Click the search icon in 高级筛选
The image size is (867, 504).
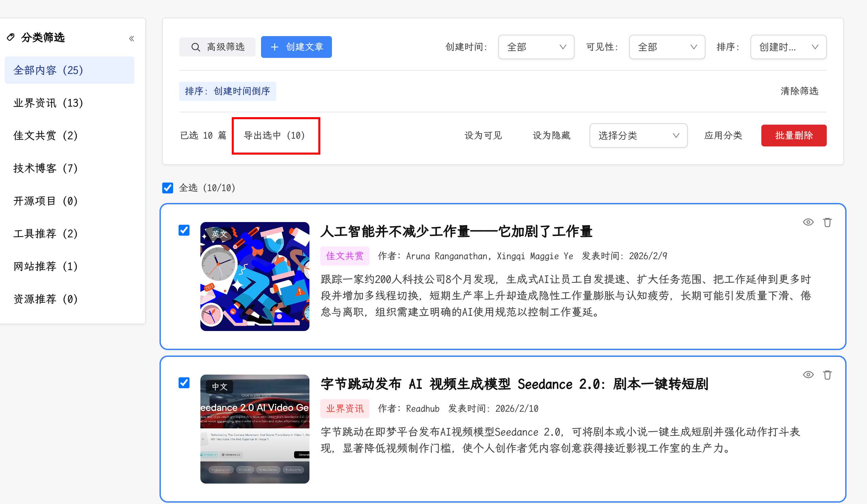click(x=195, y=47)
